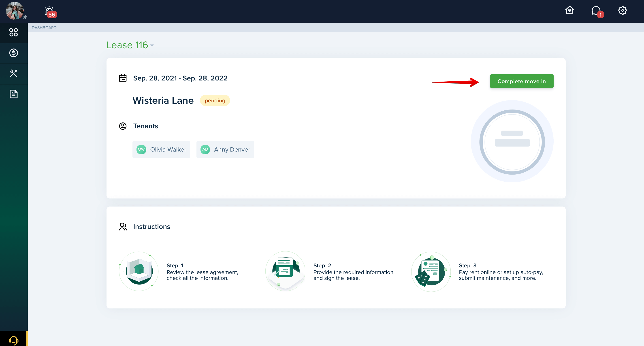This screenshot has width=644, height=346.
Task: Open the documents icon in sidebar
Action: [13, 94]
